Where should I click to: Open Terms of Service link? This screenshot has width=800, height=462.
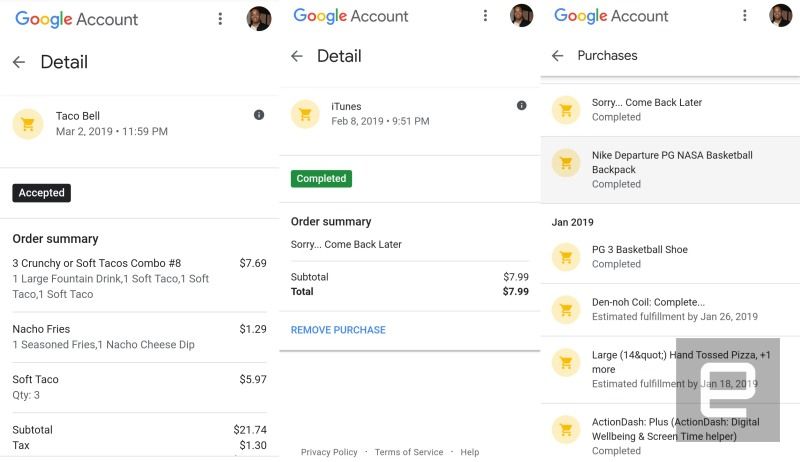[409, 452]
